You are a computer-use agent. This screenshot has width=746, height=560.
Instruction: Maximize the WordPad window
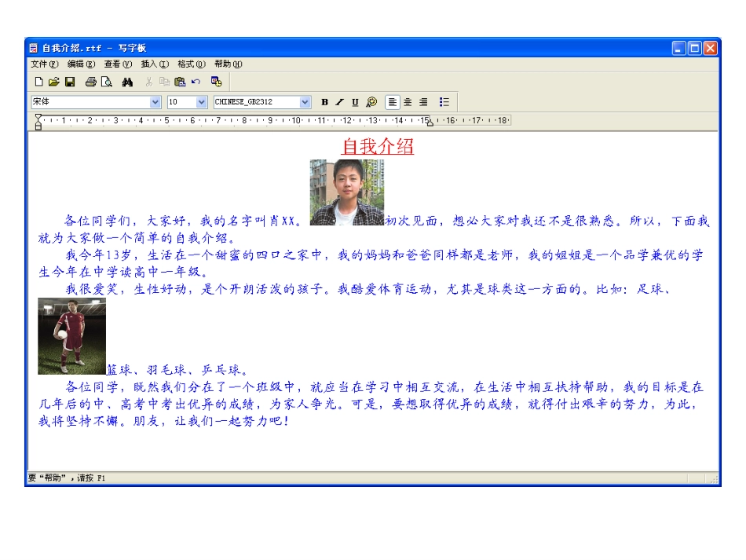[695, 48]
